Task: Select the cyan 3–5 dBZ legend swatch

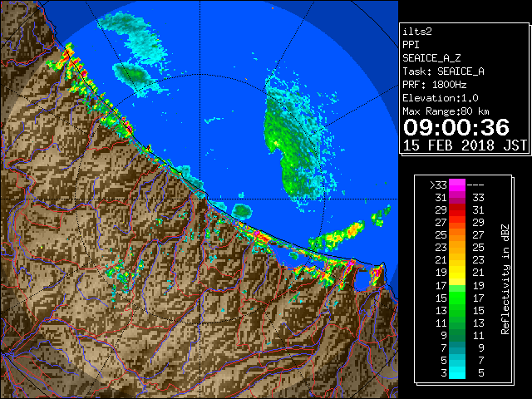Action: click(457, 372)
